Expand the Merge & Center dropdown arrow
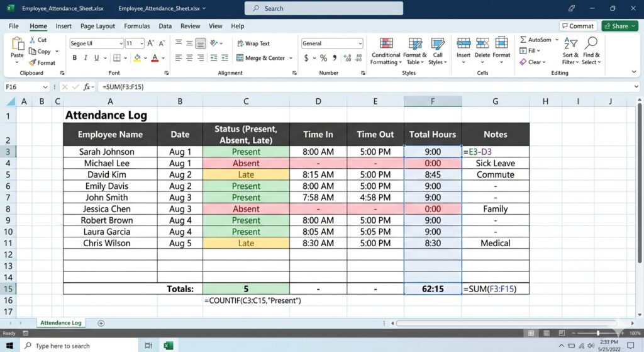 pyautogui.click(x=291, y=58)
